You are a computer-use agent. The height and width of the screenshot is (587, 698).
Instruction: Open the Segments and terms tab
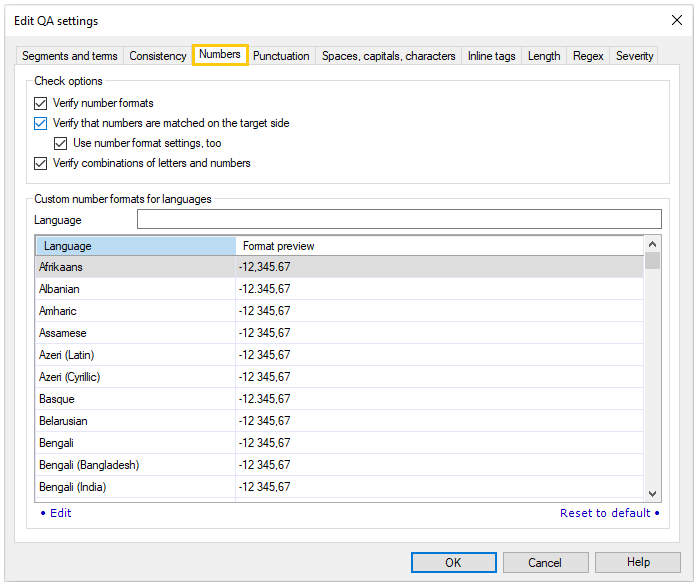pos(70,56)
